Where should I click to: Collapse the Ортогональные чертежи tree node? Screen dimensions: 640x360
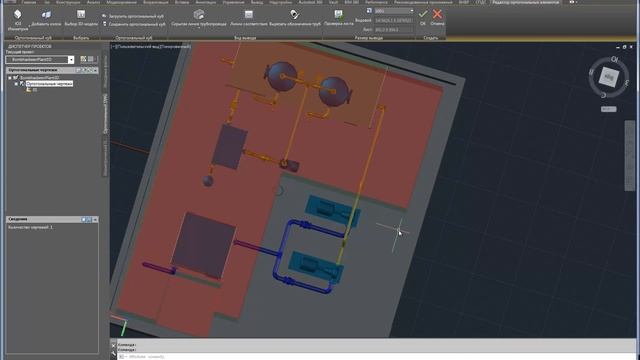pyautogui.click(x=16, y=84)
